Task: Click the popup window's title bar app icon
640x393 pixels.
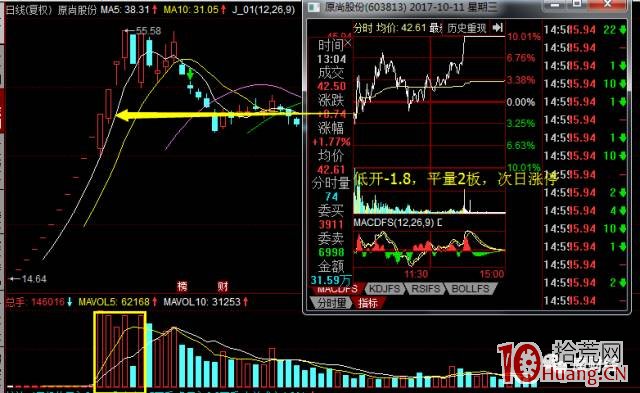Action: point(314,7)
